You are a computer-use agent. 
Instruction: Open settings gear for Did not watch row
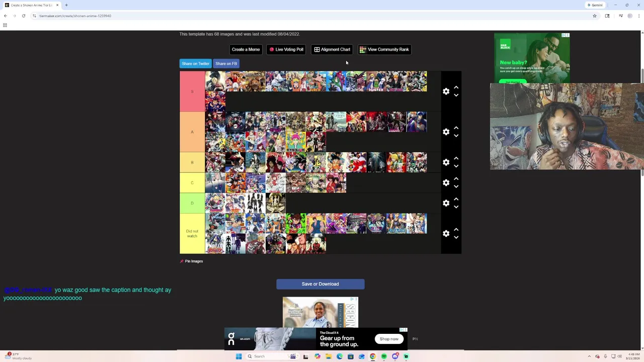click(446, 234)
